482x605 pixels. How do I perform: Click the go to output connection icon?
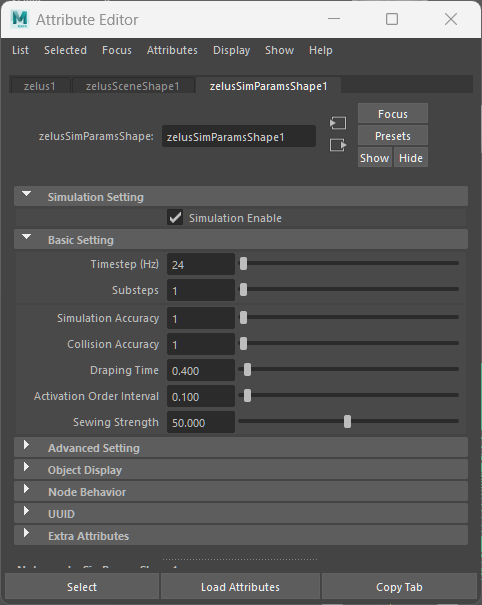point(338,145)
